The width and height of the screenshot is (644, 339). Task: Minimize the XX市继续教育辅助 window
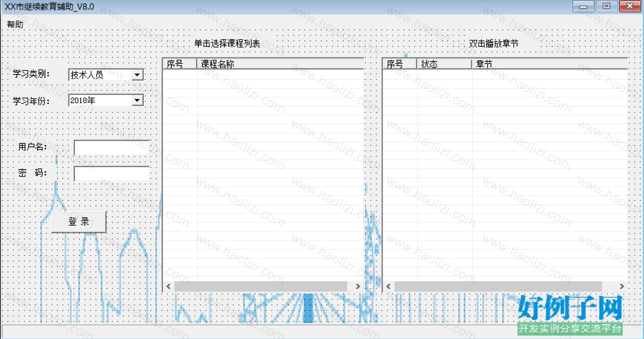point(583,7)
